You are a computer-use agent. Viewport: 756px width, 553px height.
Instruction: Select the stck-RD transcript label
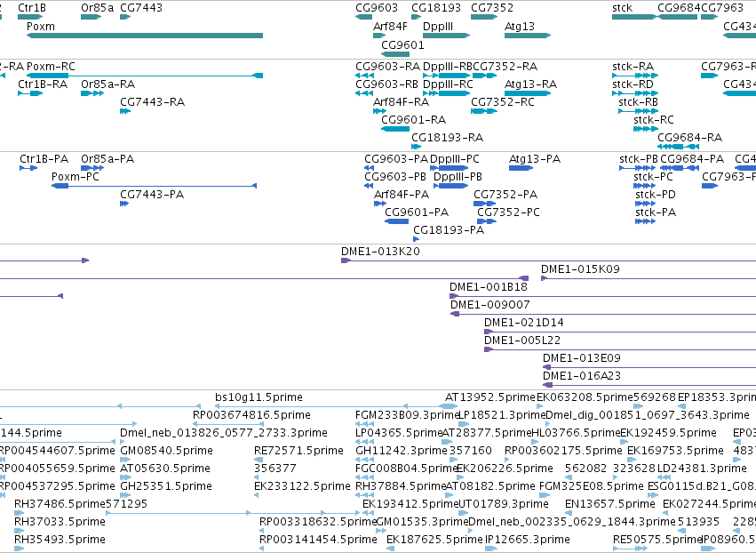(x=633, y=84)
